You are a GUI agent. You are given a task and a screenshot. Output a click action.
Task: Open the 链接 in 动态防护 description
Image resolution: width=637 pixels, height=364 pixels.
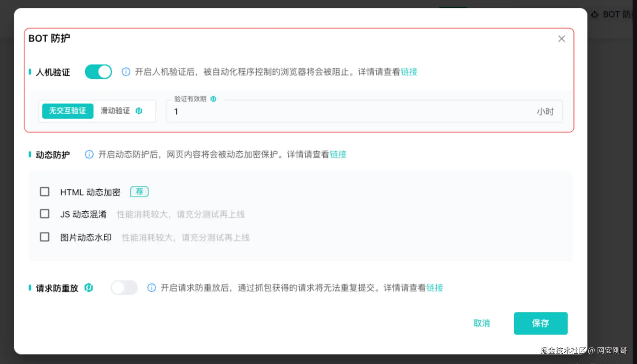(338, 154)
